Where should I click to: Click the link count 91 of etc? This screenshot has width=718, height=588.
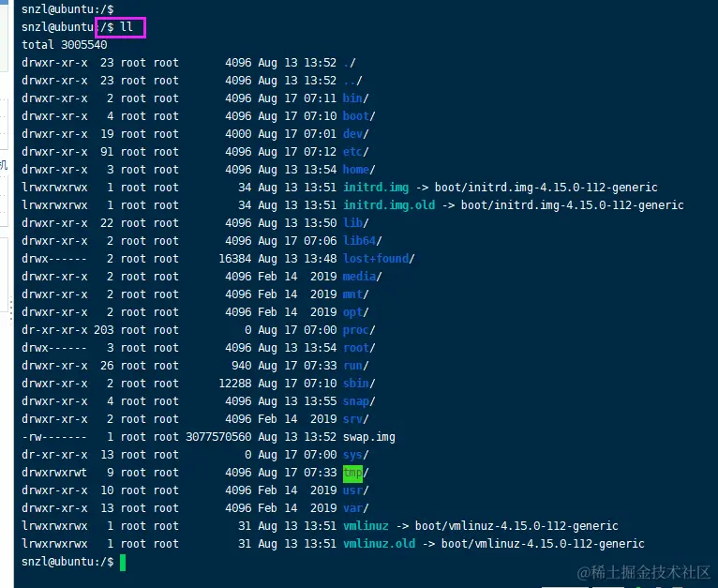pos(107,152)
